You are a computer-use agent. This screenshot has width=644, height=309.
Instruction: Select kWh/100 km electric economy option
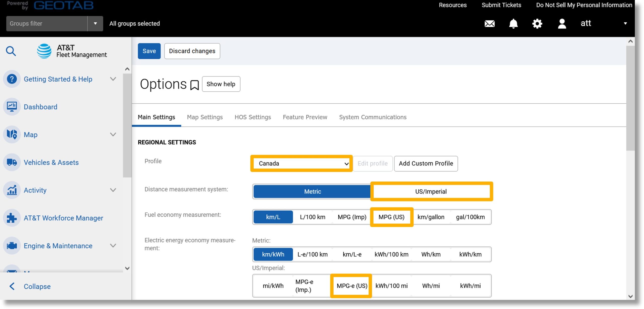click(391, 254)
